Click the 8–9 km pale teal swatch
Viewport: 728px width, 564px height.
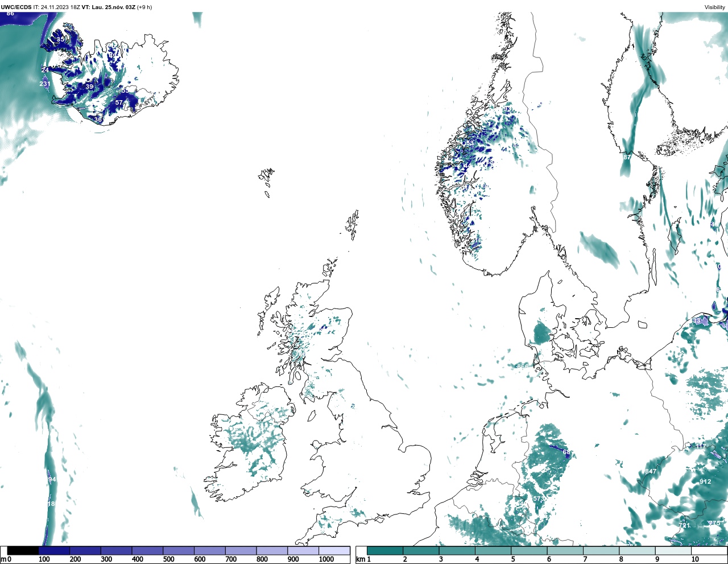pyautogui.click(x=636, y=550)
